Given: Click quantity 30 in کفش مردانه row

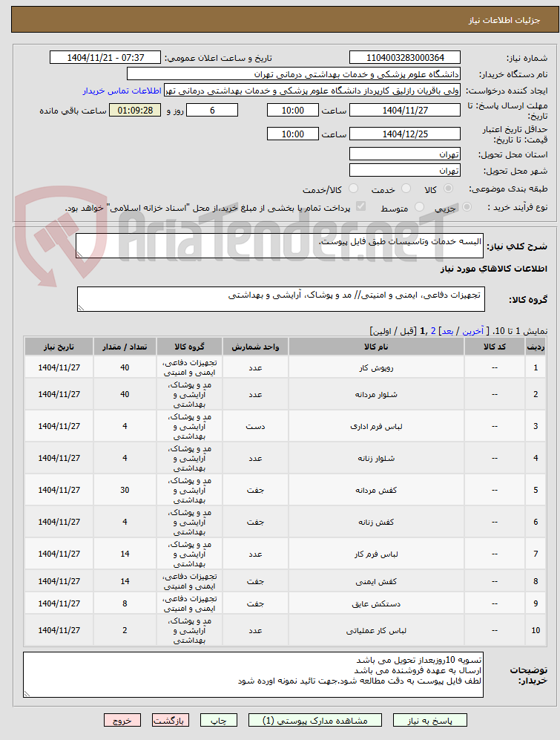Looking at the screenshot, I should click(x=125, y=491).
